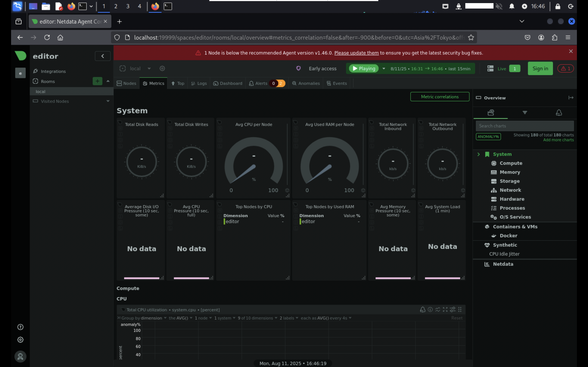
Task: Toggle the ANOMALY% filter badge
Action: (488, 136)
